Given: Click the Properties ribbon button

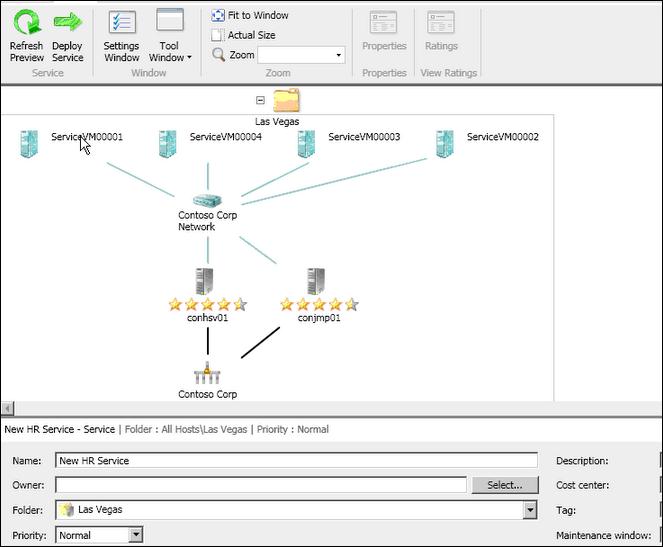Looking at the screenshot, I should tap(384, 31).
